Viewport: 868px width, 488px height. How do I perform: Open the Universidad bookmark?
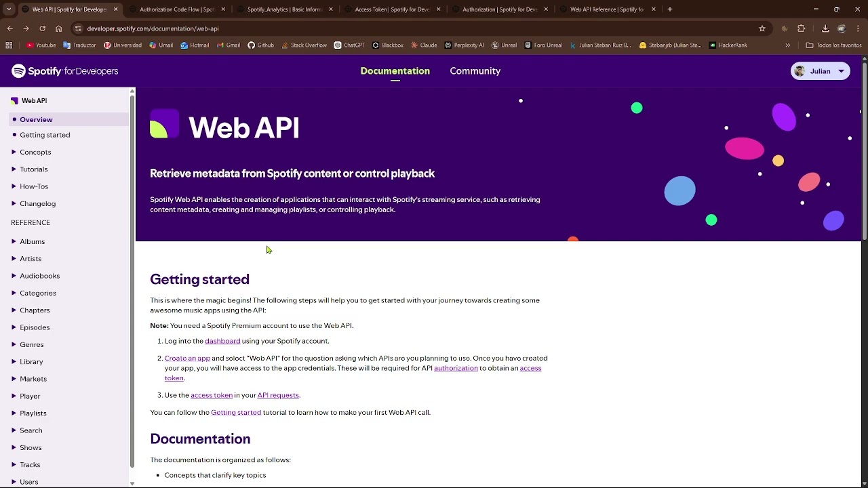123,45
